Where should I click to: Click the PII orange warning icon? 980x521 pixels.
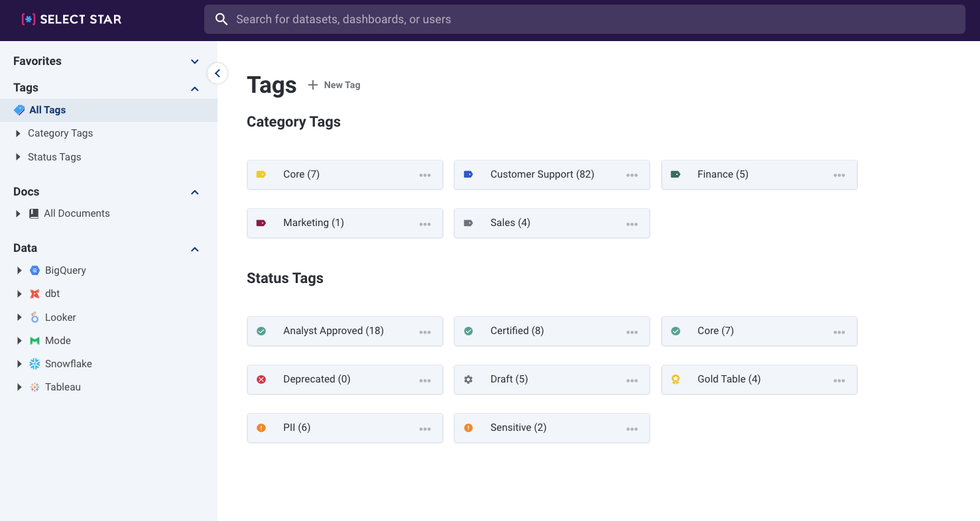[x=261, y=428]
